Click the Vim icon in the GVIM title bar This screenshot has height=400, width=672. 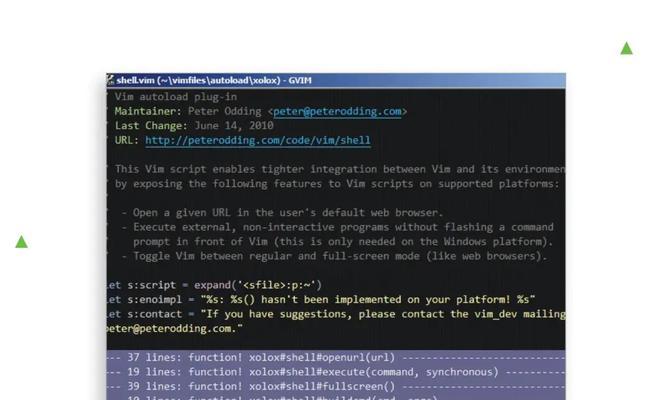click(111, 80)
